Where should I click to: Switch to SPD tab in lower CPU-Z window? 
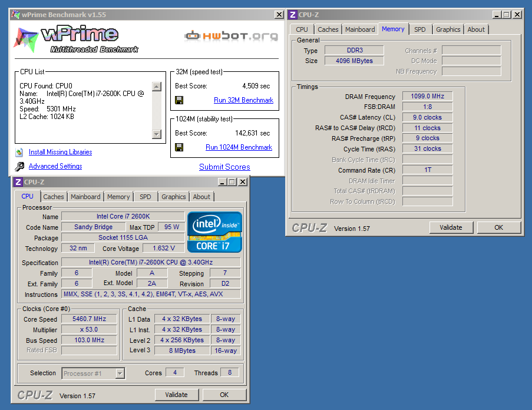(x=145, y=197)
